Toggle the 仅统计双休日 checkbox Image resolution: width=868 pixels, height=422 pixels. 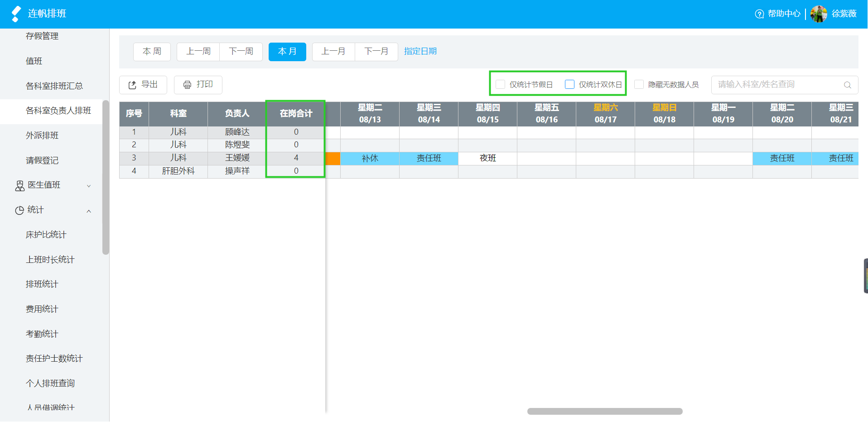[569, 84]
